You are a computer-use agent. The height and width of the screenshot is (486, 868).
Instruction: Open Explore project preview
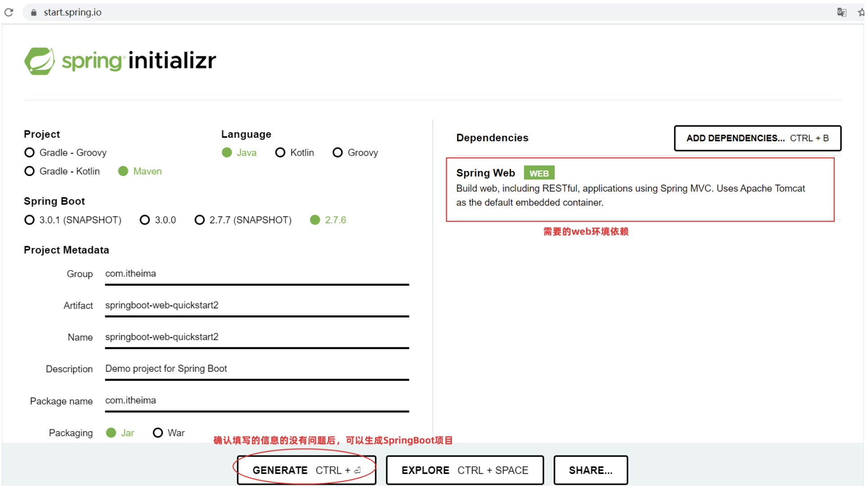point(465,470)
